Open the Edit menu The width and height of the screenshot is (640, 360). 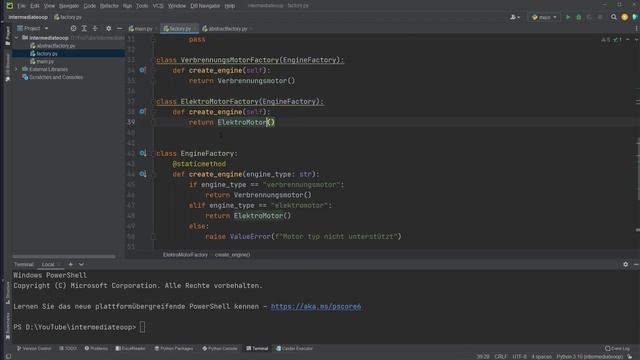tap(35, 6)
